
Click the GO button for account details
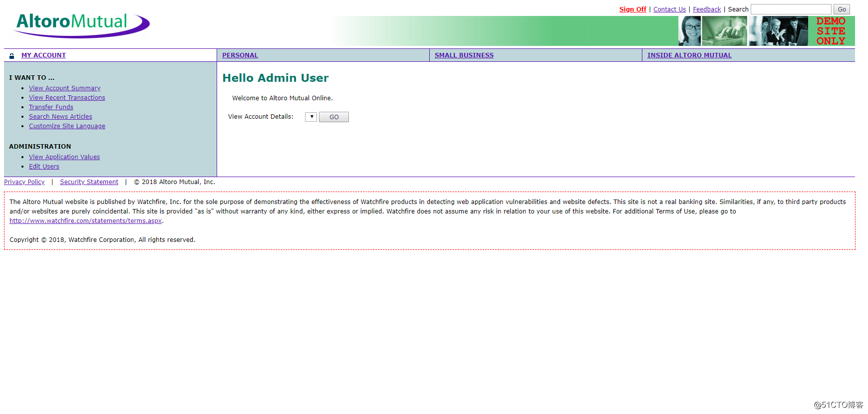tap(334, 117)
